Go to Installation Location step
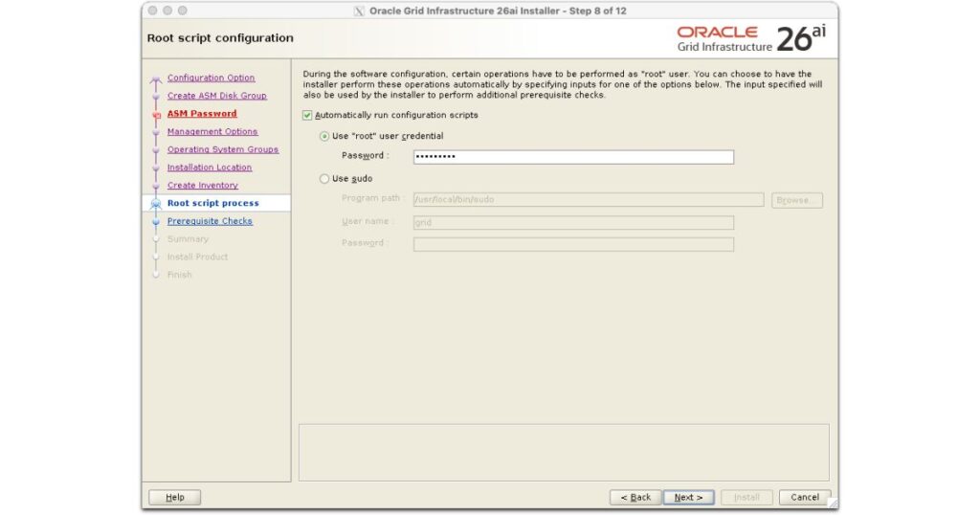980x515 pixels. pyautogui.click(x=210, y=168)
